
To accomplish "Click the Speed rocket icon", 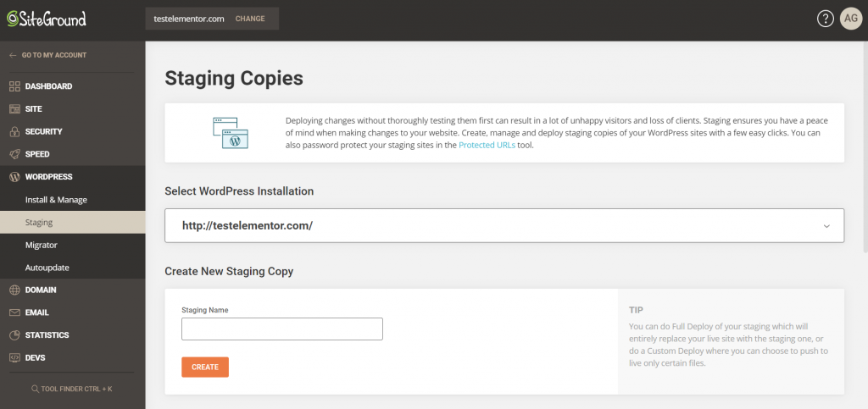I will pos(14,155).
